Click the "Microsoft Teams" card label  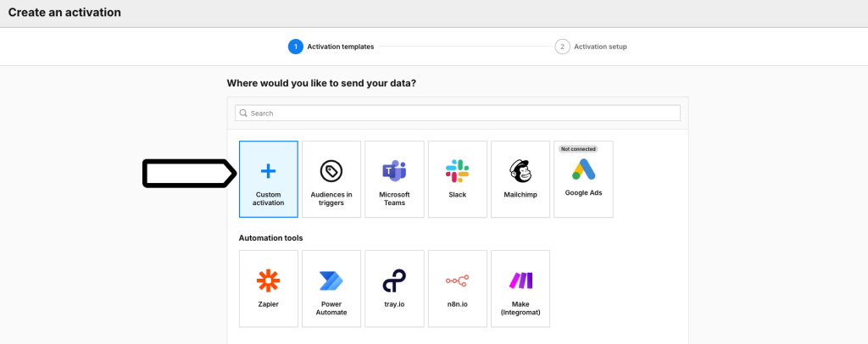[394, 198]
